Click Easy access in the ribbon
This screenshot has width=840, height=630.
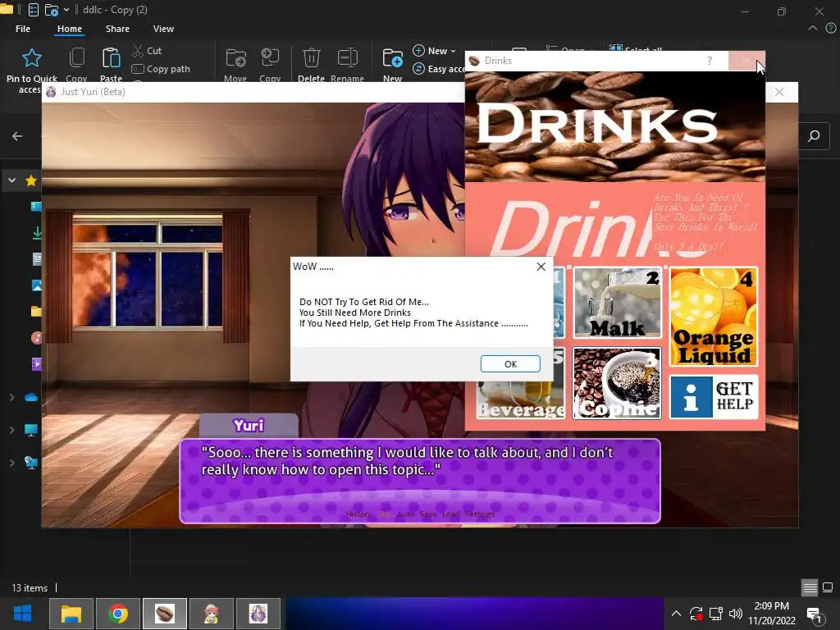(439, 69)
